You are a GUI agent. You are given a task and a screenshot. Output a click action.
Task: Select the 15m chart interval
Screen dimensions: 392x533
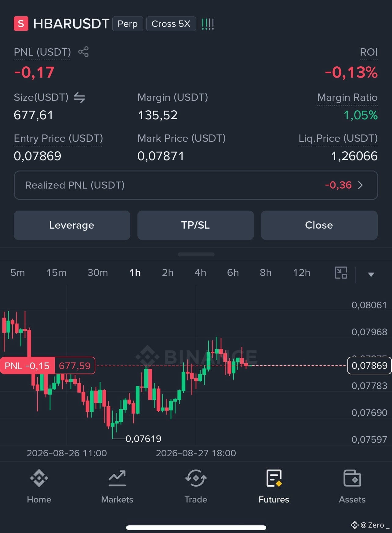point(56,272)
